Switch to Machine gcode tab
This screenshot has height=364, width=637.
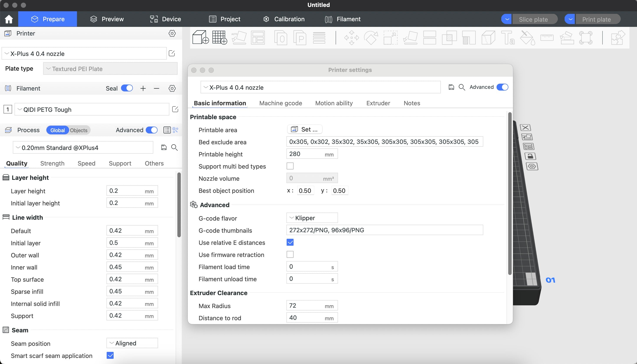tap(280, 103)
